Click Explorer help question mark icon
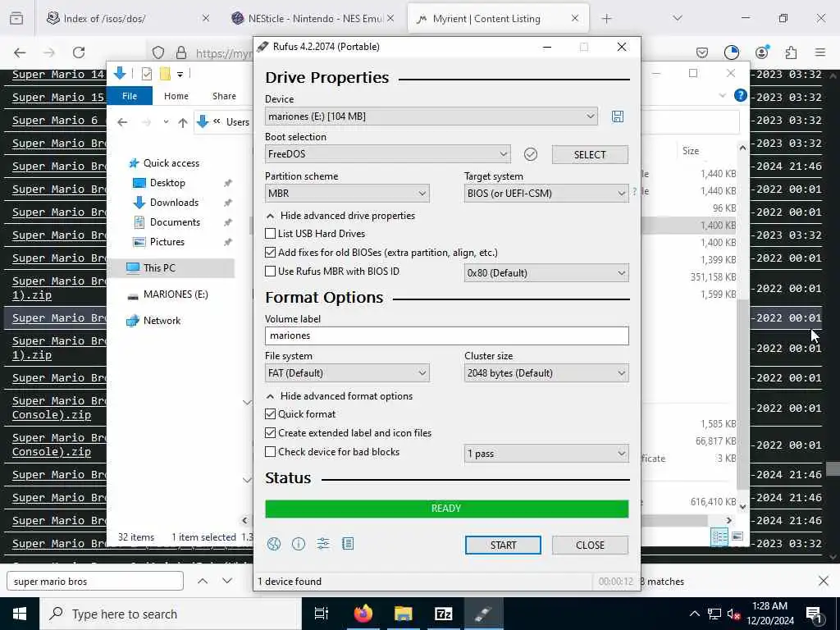The width and height of the screenshot is (840, 630). tap(741, 95)
